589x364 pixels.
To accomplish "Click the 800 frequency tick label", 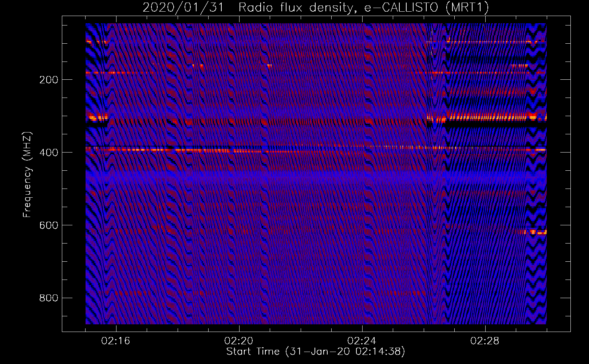I will tap(49, 298).
